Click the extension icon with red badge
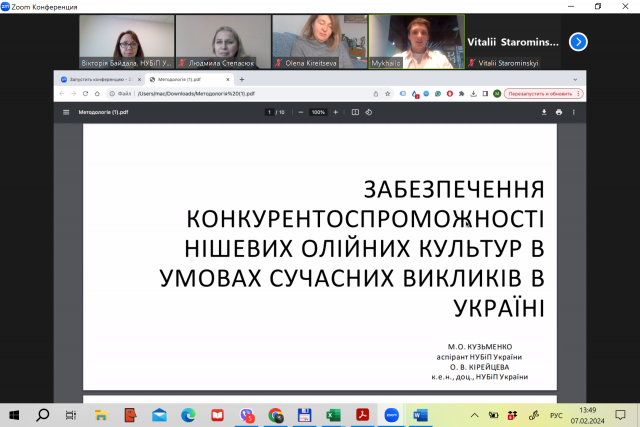 point(415,94)
